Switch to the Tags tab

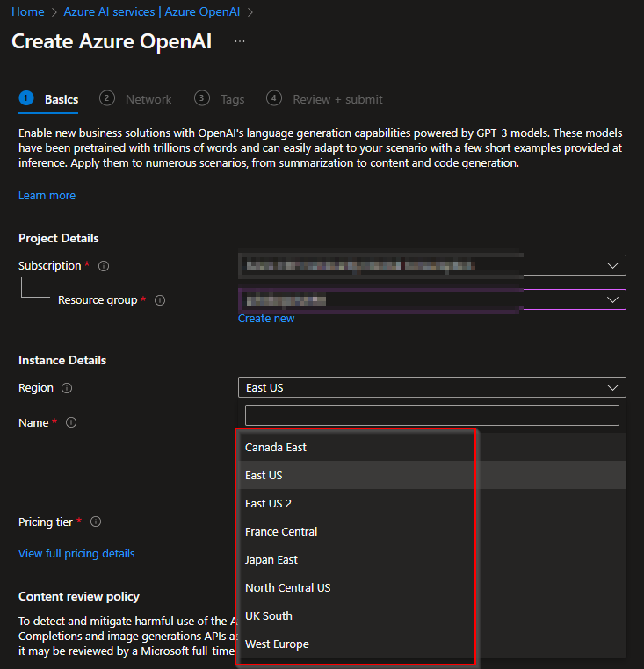coord(219,99)
